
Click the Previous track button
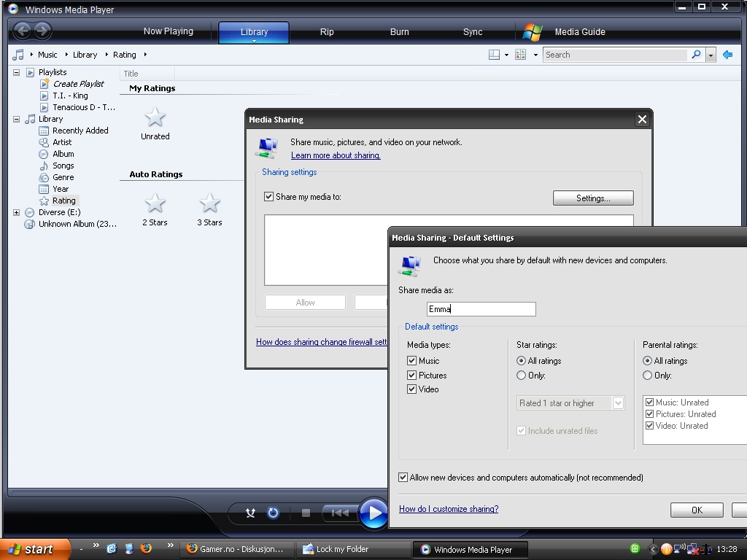(x=340, y=513)
